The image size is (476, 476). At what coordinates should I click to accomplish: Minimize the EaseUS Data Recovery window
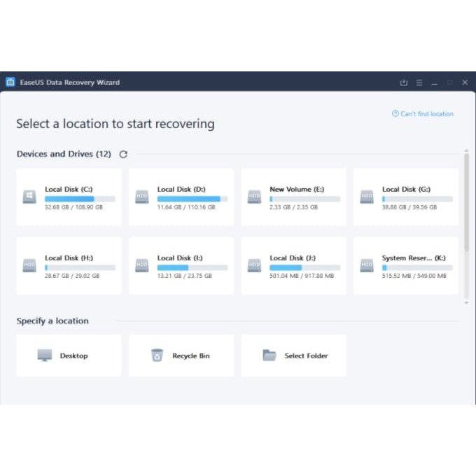(x=435, y=83)
